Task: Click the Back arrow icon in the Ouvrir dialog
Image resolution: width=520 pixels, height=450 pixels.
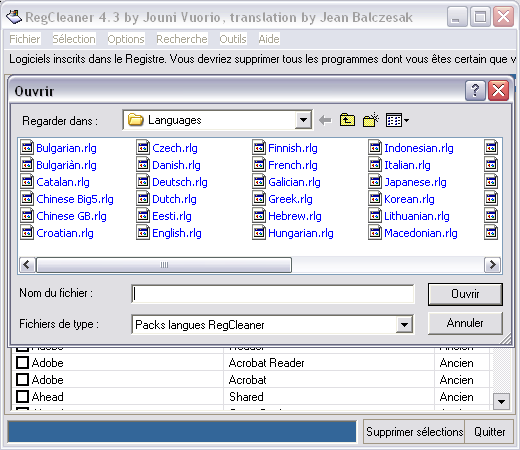Action: (325, 120)
